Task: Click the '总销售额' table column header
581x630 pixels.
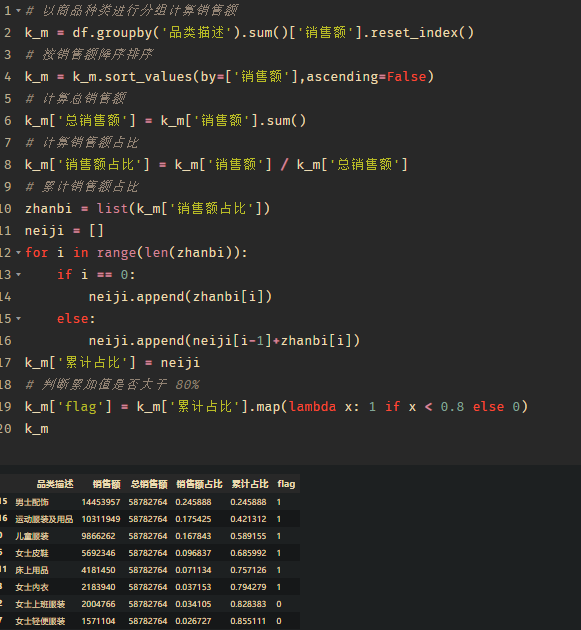Action: (x=149, y=484)
